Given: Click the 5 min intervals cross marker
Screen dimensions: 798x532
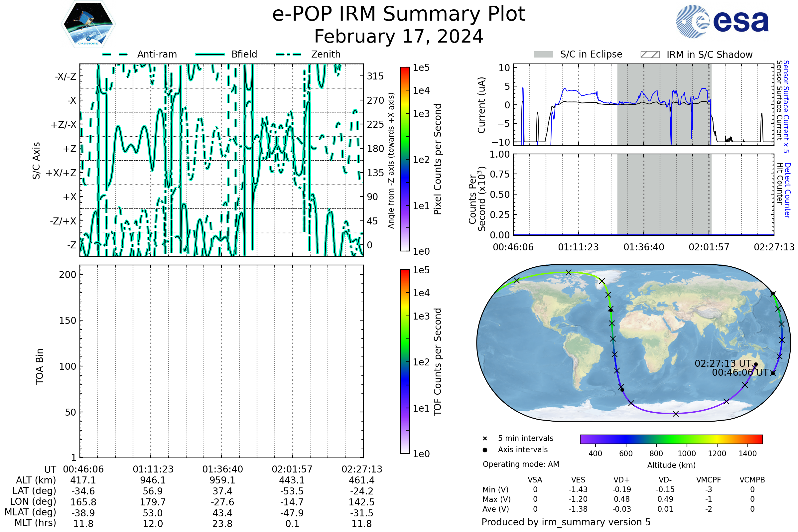Looking at the screenshot, I should [x=485, y=439].
